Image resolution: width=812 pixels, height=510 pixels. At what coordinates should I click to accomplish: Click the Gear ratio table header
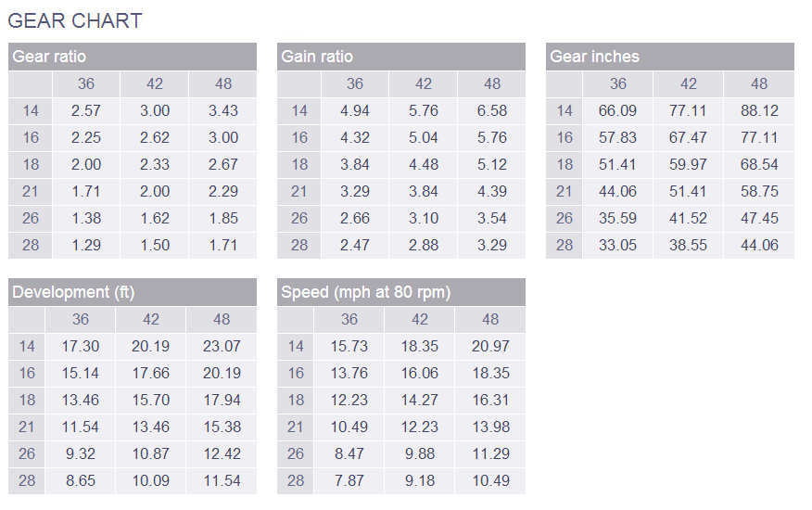[132, 57]
